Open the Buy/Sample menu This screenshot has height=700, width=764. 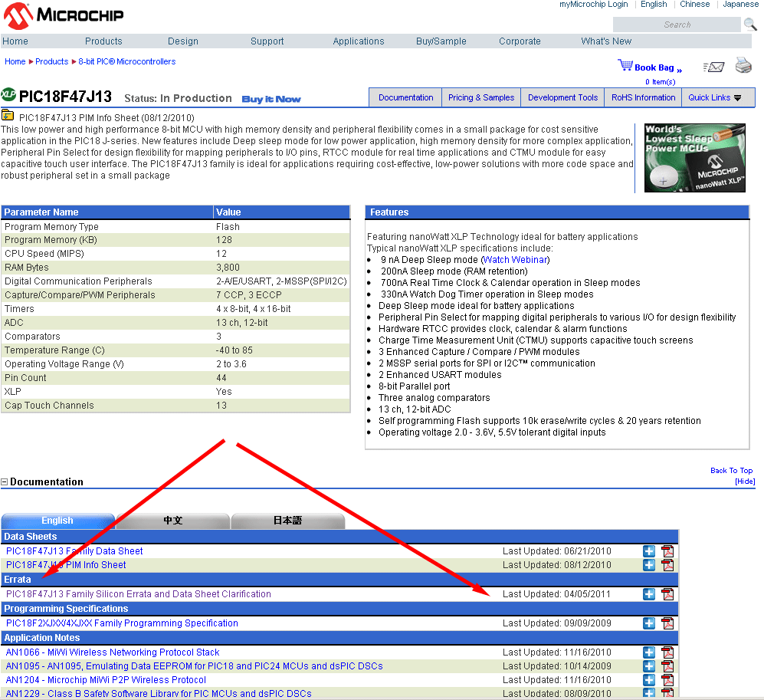[441, 41]
